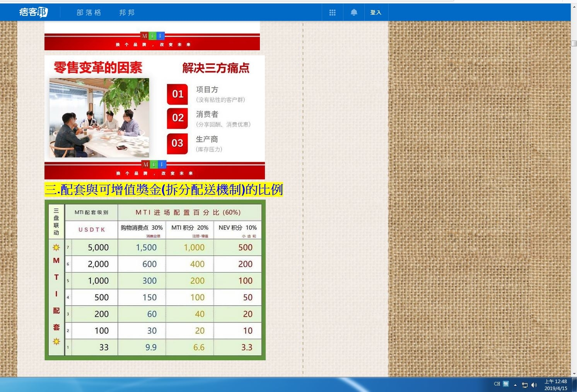Screen dimensions: 577x392
Task: Open the 部落格 menu item
Action: (89, 12)
